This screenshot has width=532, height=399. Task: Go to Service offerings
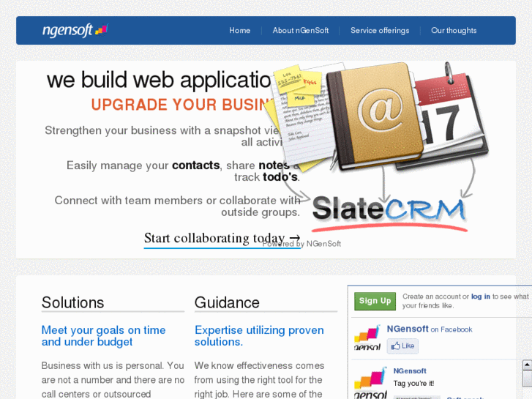click(380, 31)
